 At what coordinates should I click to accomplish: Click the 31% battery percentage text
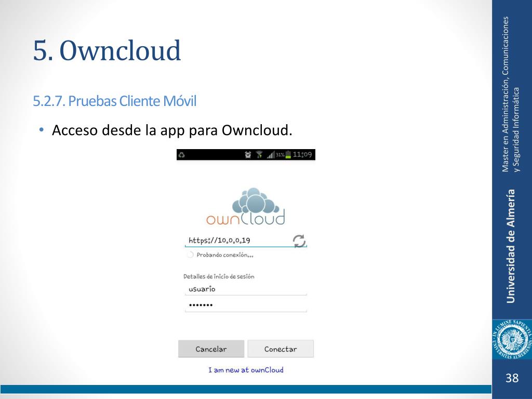[x=280, y=155]
